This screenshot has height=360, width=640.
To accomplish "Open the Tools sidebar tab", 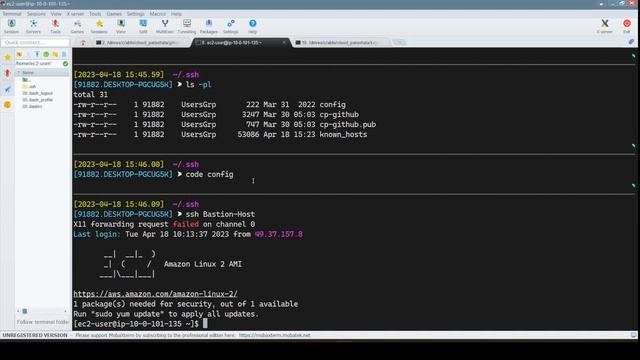I will click(x=7, y=73).
